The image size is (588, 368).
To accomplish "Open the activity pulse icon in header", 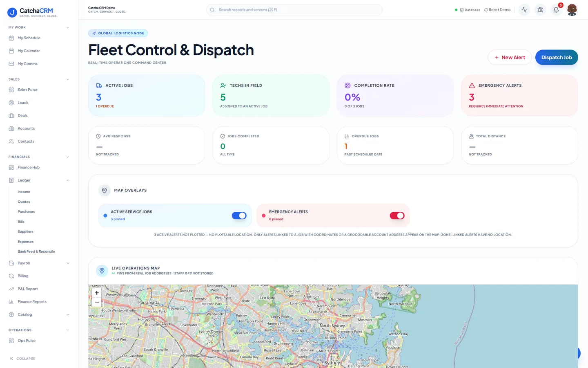I will pyautogui.click(x=524, y=10).
